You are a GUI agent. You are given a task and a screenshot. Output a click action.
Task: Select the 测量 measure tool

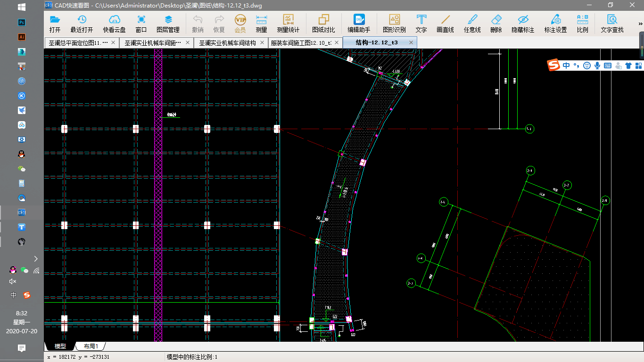(x=261, y=23)
